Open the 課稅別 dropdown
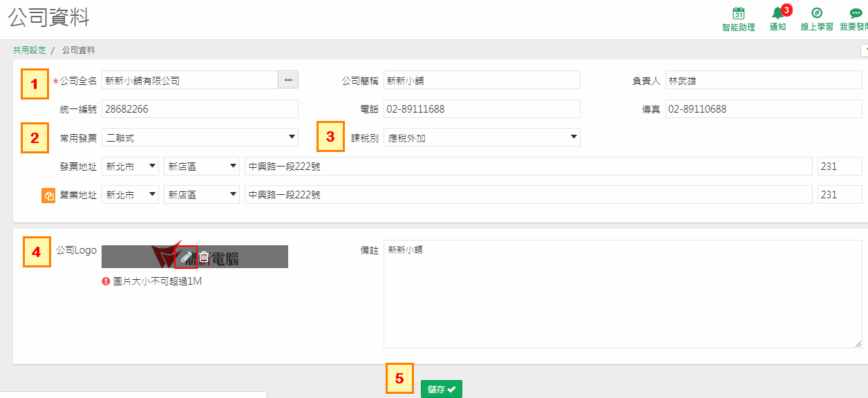This screenshot has height=398, width=868. click(482, 138)
